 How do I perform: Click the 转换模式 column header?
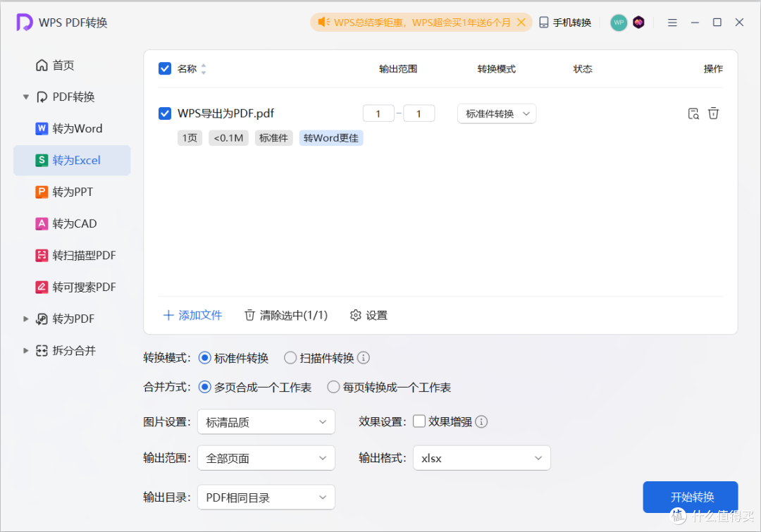[x=497, y=69]
